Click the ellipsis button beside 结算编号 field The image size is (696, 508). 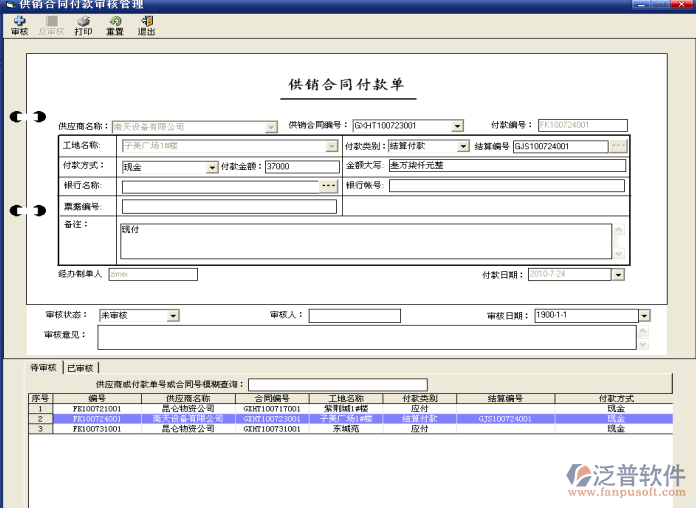pos(619,147)
